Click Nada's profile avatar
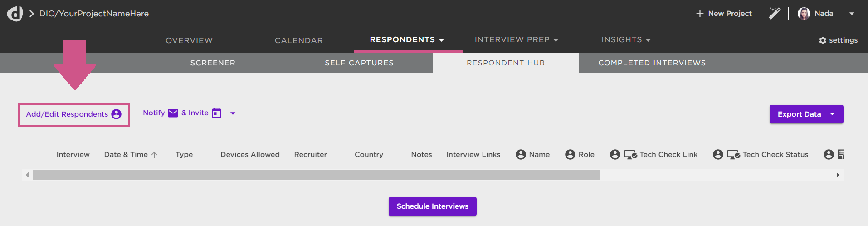The width and height of the screenshot is (868, 226). [804, 14]
